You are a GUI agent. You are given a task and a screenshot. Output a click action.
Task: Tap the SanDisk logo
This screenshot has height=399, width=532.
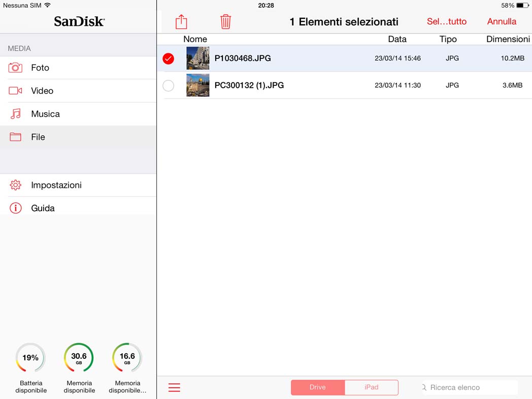[79, 21]
